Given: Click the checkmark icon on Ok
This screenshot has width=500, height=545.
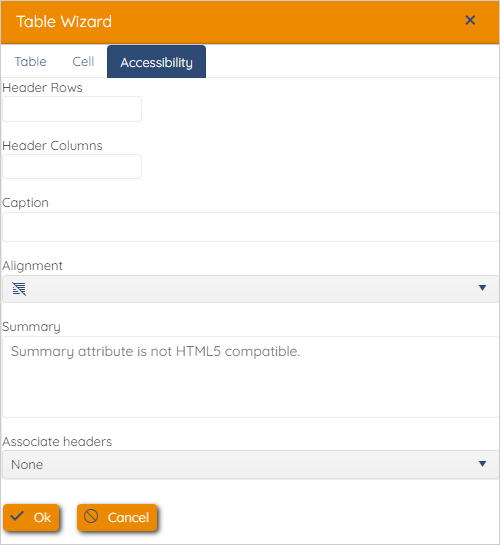Looking at the screenshot, I should click(17, 516).
